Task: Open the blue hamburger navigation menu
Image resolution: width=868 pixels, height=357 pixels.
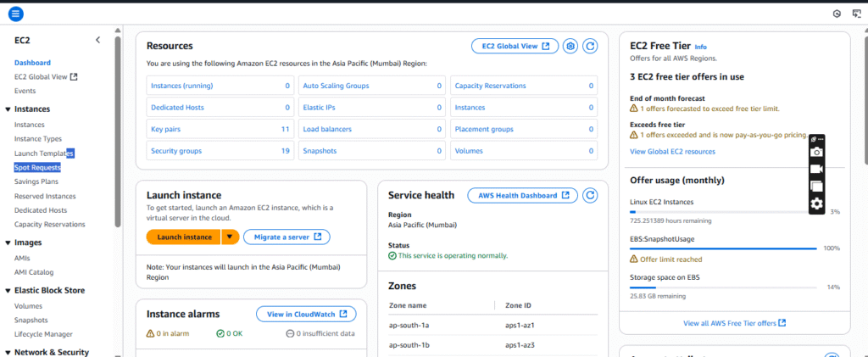Action: pyautogui.click(x=15, y=14)
